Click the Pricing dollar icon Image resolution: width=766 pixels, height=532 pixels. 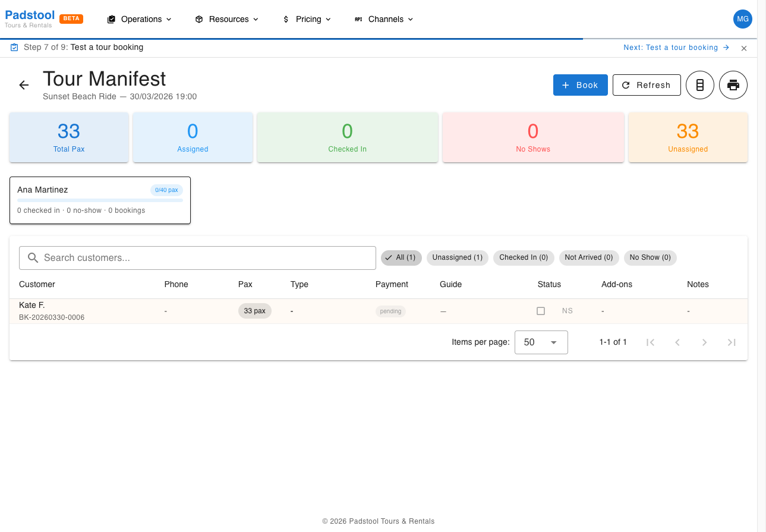(x=286, y=20)
